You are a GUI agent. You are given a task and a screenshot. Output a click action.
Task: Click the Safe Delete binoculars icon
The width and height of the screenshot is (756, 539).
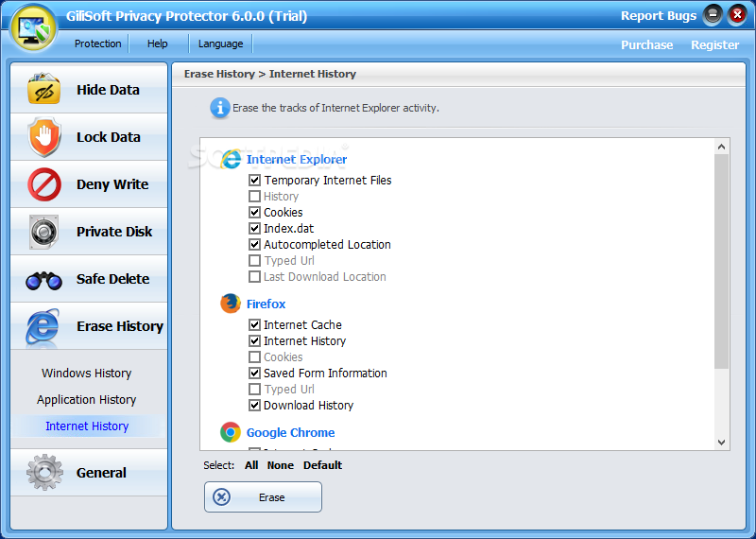[x=43, y=280]
